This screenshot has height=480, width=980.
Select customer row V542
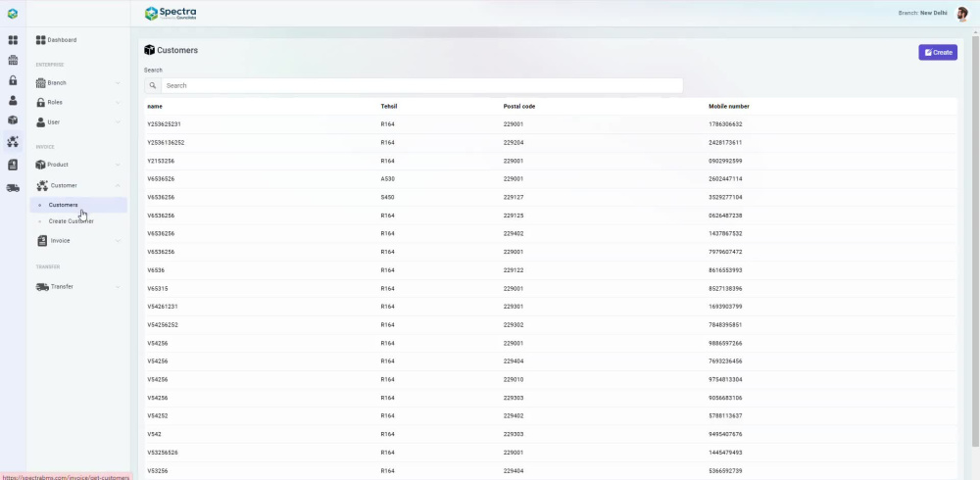coord(550,434)
